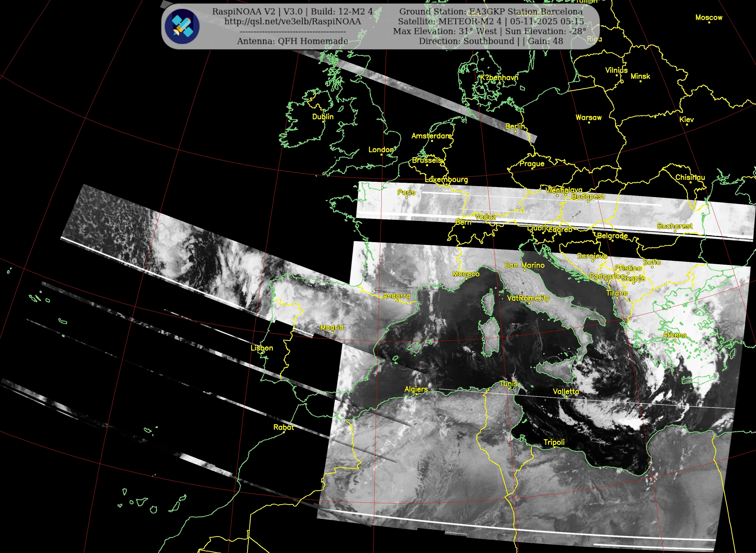
Task: Click the Berlin city label
Action: tap(515, 126)
